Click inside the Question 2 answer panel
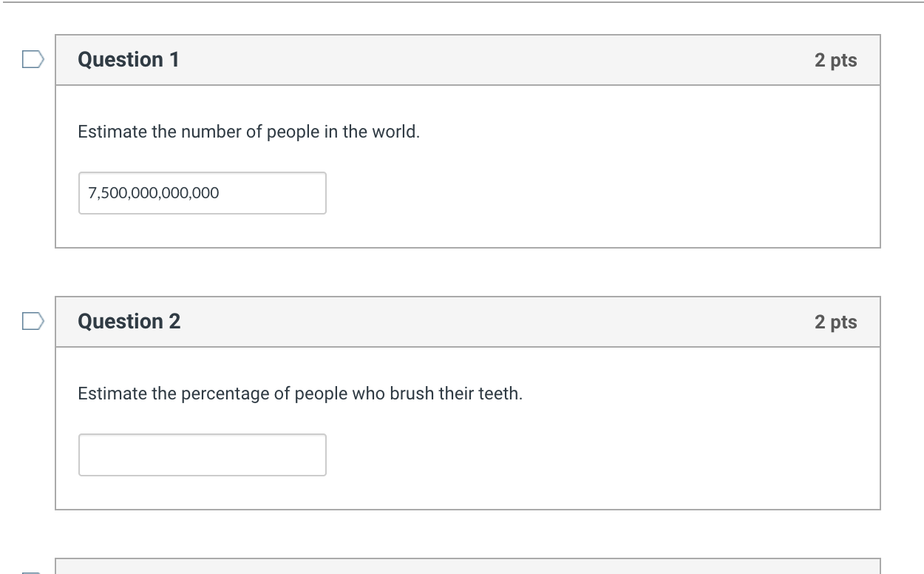 591,425
